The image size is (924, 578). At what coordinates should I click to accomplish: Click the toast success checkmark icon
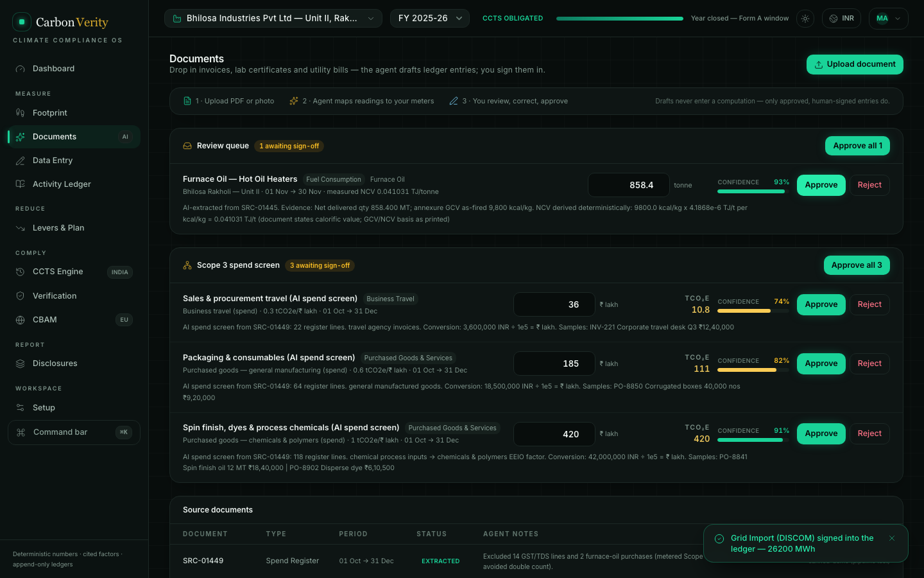pos(719,539)
